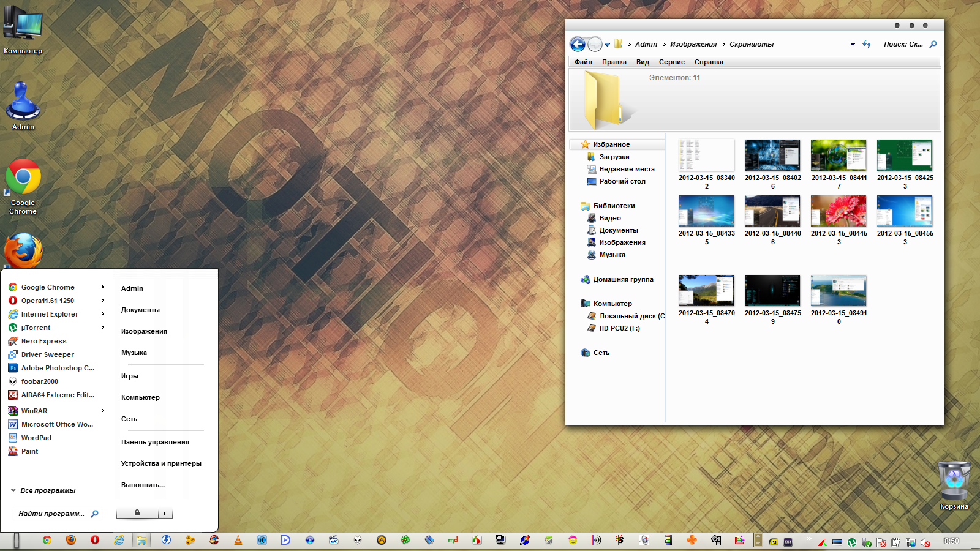Viewport: 980px width, 551px height.
Task: Click the µTorrent icon in the system tray
Action: [x=851, y=542]
